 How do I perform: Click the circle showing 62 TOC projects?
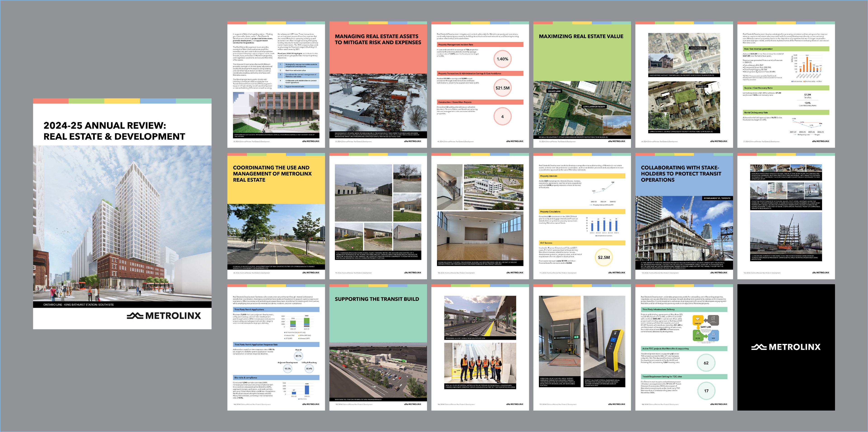[706, 363]
